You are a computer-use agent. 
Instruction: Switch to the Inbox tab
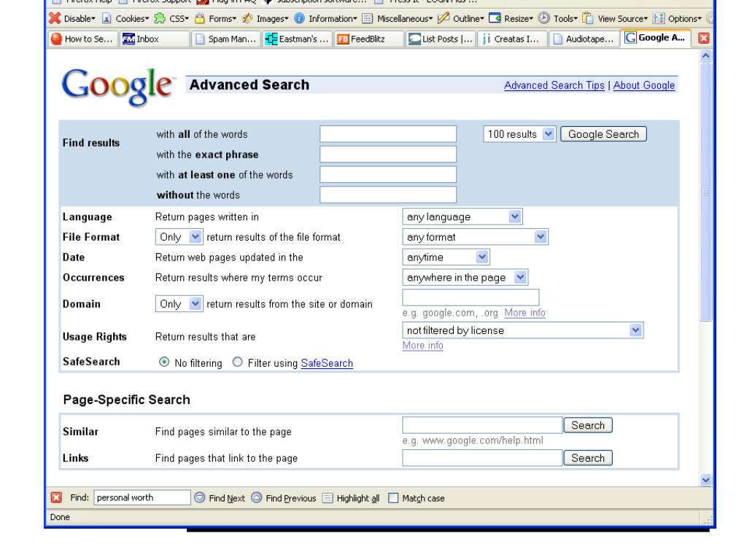[155, 39]
